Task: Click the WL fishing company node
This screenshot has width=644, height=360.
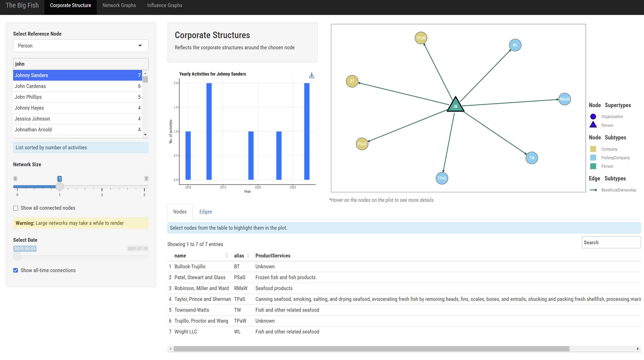Action: [x=515, y=45]
